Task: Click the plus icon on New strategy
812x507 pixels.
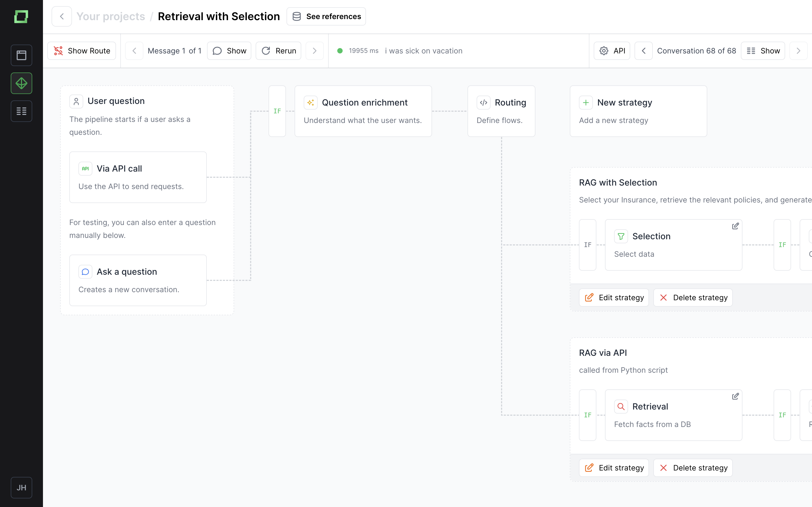Action: pos(586,103)
